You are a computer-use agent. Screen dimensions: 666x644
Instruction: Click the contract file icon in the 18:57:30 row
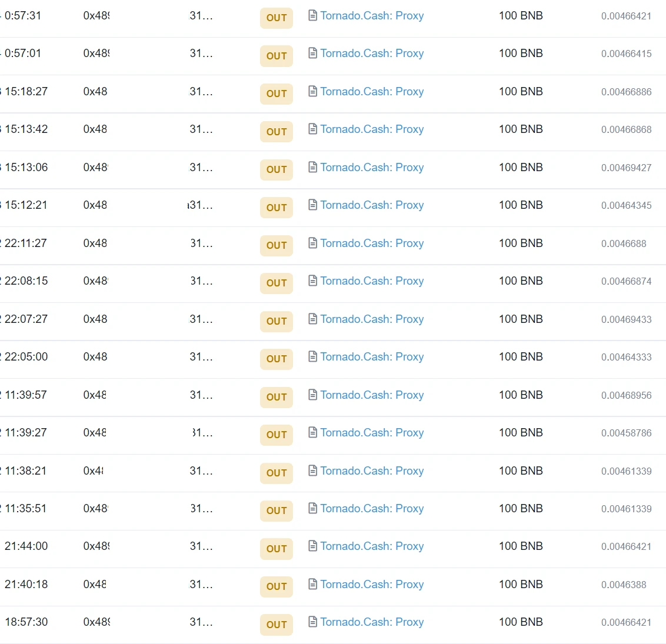(312, 622)
